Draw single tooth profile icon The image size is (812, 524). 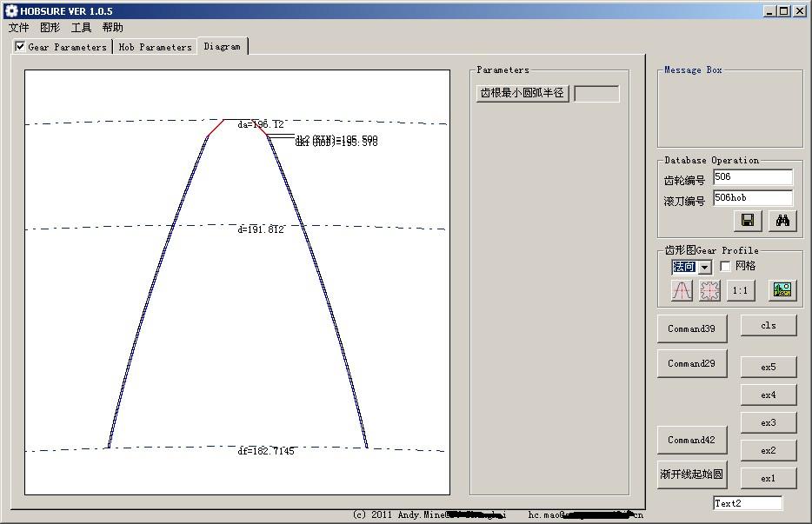(x=682, y=290)
